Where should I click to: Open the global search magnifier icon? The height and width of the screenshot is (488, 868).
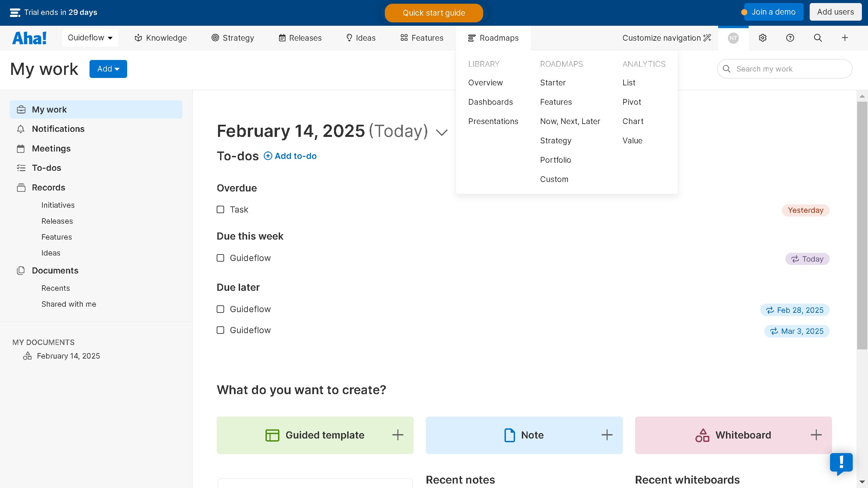point(817,38)
